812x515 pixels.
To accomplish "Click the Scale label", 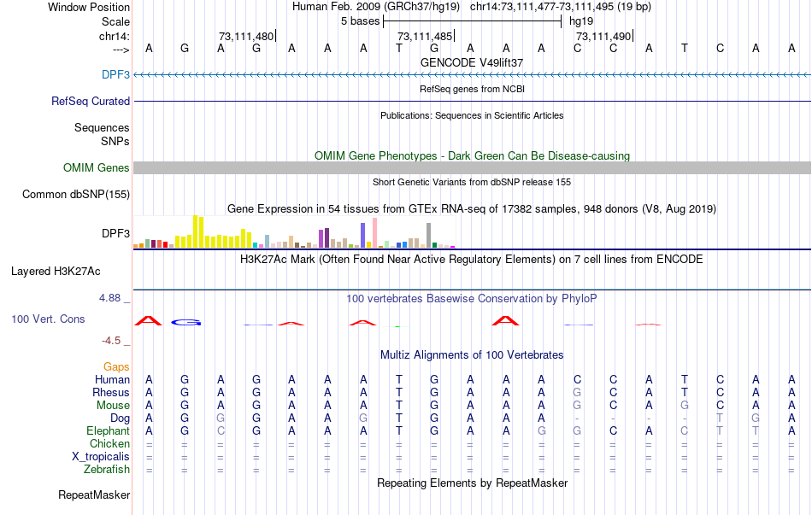I will (115, 21).
